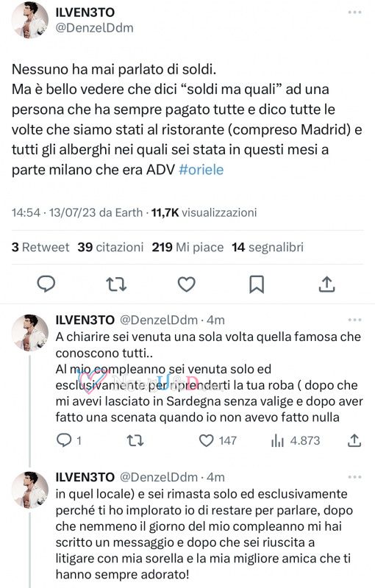View the 39 citazioni list

(x=110, y=247)
